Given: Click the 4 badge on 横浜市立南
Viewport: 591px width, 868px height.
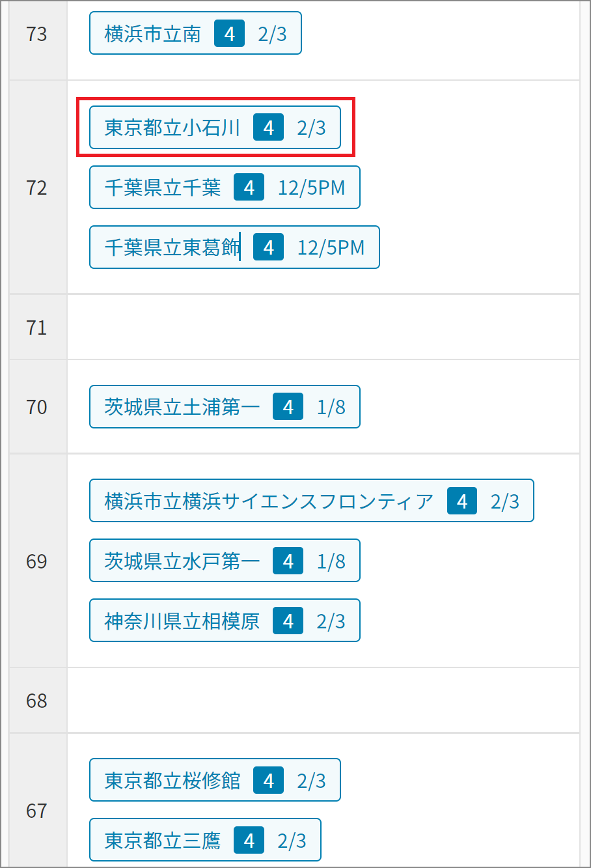Looking at the screenshot, I should click(229, 33).
